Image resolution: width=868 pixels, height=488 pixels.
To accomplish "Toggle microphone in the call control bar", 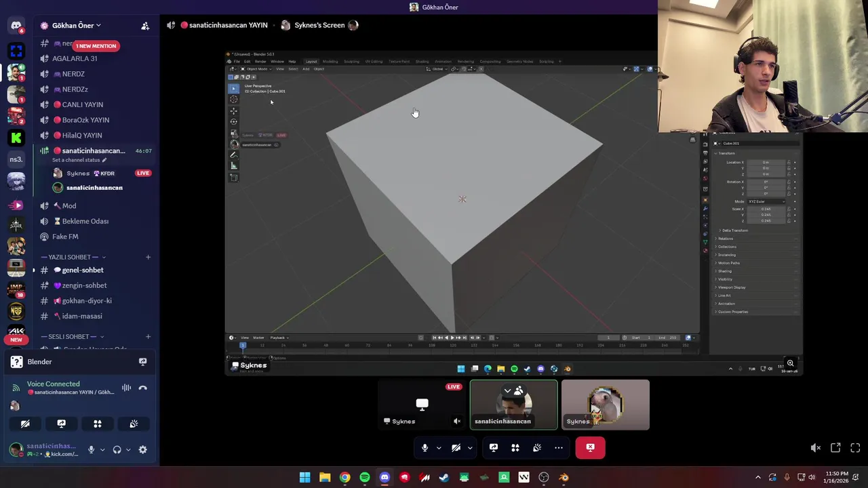I will pyautogui.click(x=425, y=447).
